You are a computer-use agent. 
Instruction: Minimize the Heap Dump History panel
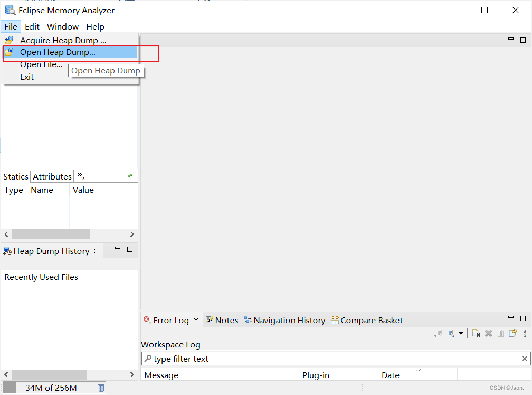click(118, 248)
